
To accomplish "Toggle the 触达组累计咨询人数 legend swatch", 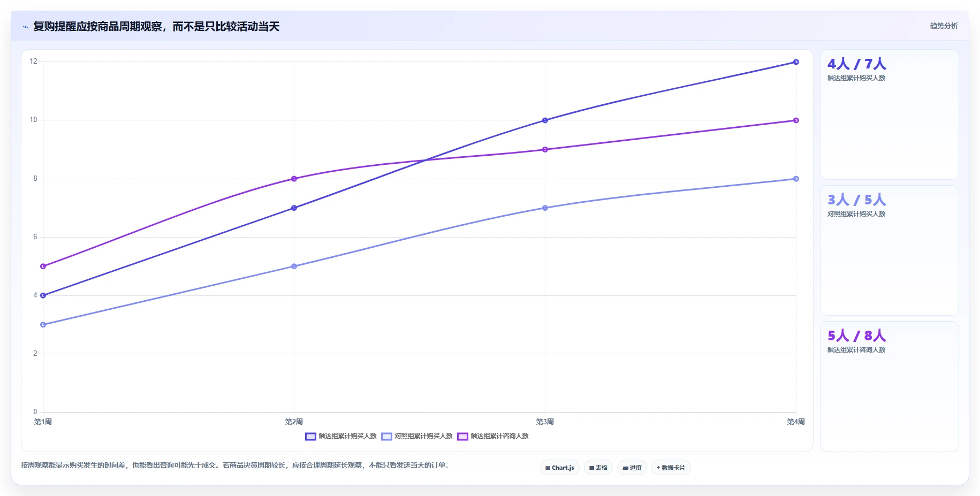I will pos(462,437).
